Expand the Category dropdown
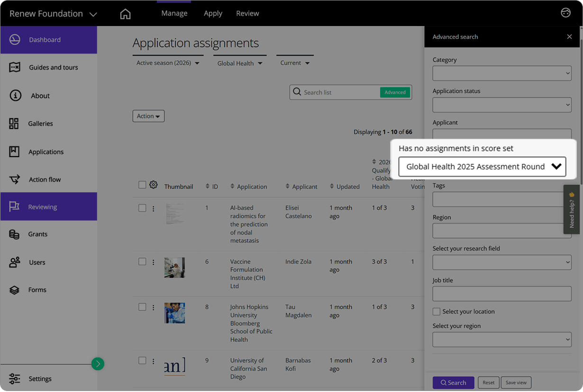Image resolution: width=583 pixels, height=392 pixels. click(x=502, y=73)
